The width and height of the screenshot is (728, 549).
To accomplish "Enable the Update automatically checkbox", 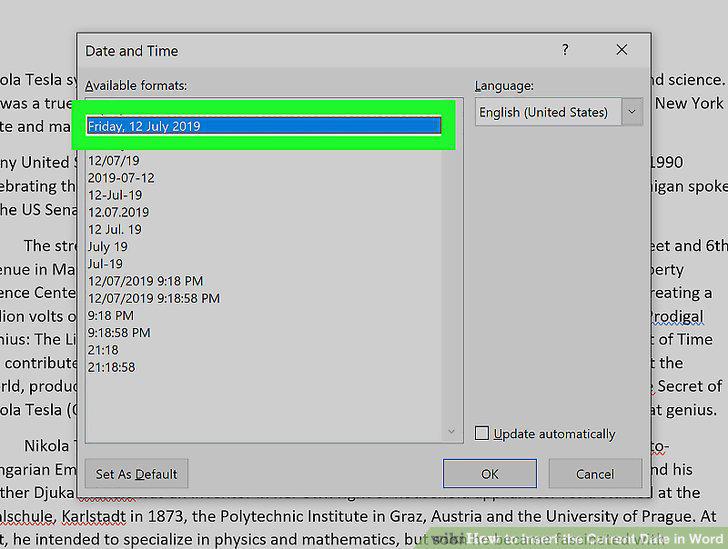I will 481,433.
